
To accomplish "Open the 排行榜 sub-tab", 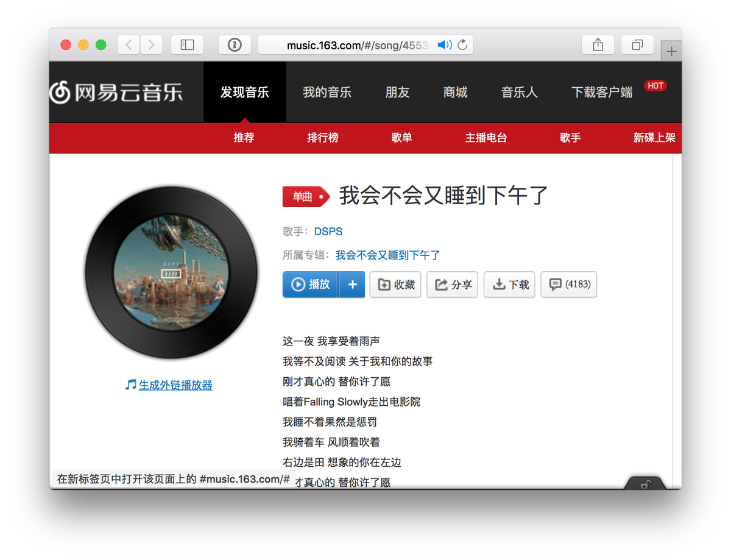I will coord(323,138).
